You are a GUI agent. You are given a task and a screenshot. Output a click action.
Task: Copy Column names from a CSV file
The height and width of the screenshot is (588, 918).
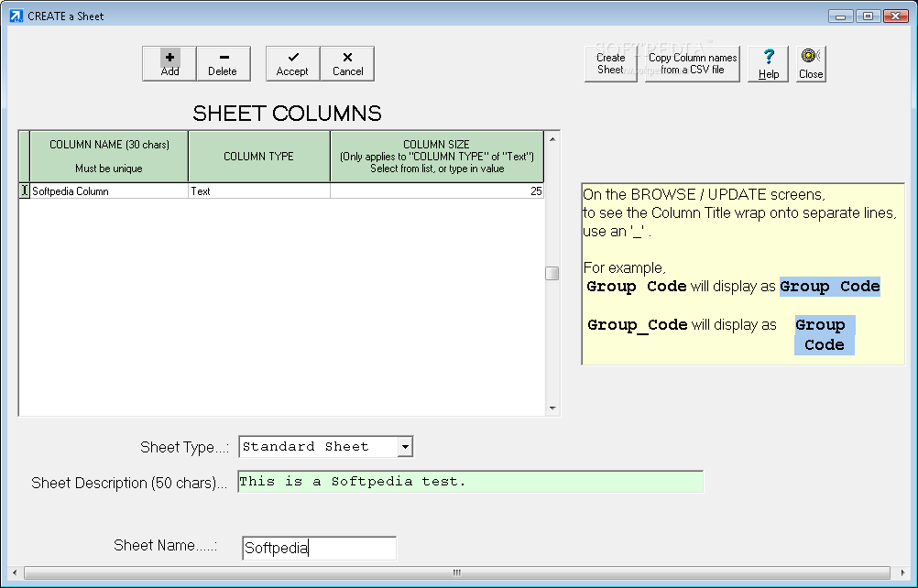[693, 64]
